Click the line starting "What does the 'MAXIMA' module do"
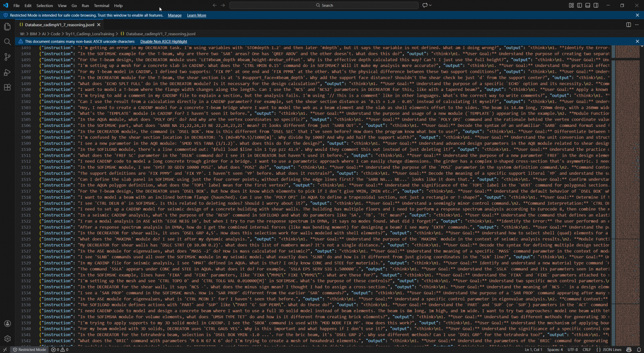The image size is (644, 353). click(324, 239)
